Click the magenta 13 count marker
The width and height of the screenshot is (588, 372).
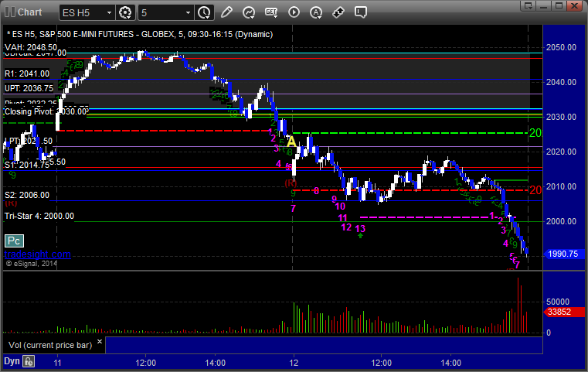(360, 228)
